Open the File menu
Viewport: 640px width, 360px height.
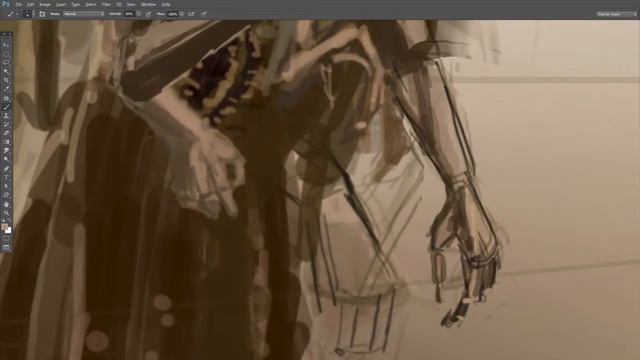point(18,4)
